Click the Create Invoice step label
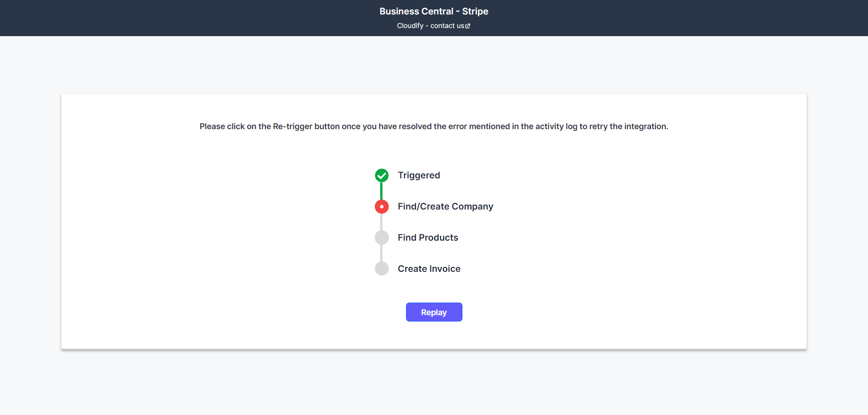The width and height of the screenshot is (868, 415). [x=429, y=269]
